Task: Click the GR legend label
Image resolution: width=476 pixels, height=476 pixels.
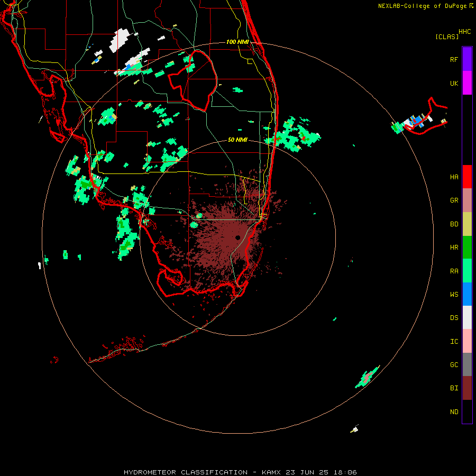Action: click(x=454, y=200)
